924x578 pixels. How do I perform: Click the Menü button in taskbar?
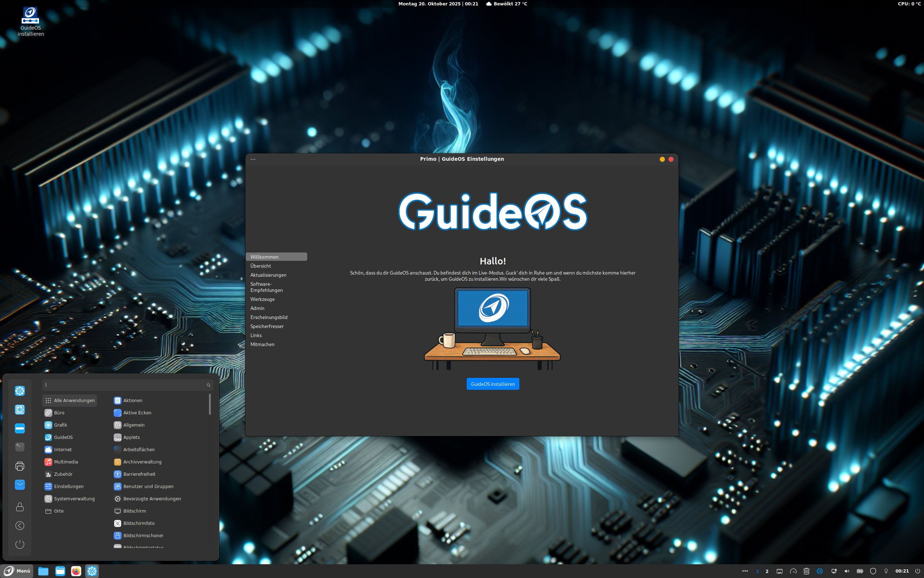17,571
